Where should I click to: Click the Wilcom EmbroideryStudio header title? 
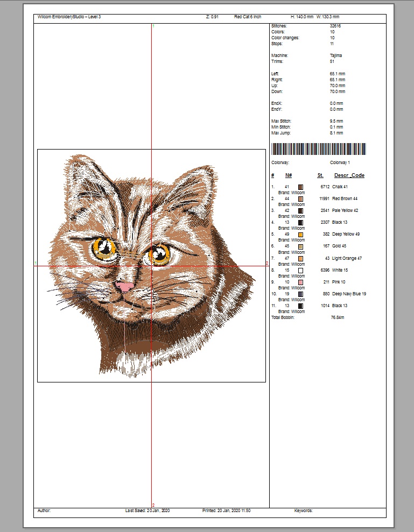point(69,17)
